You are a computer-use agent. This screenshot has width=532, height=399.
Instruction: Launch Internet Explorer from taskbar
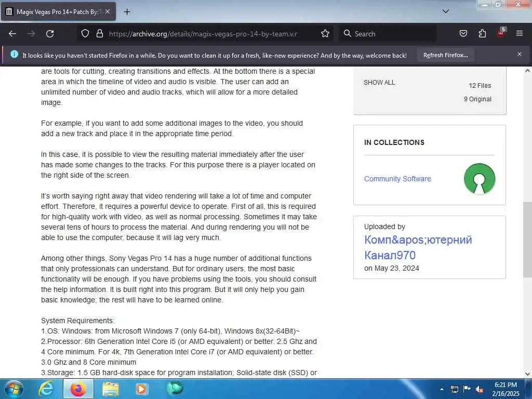point(46,389)
